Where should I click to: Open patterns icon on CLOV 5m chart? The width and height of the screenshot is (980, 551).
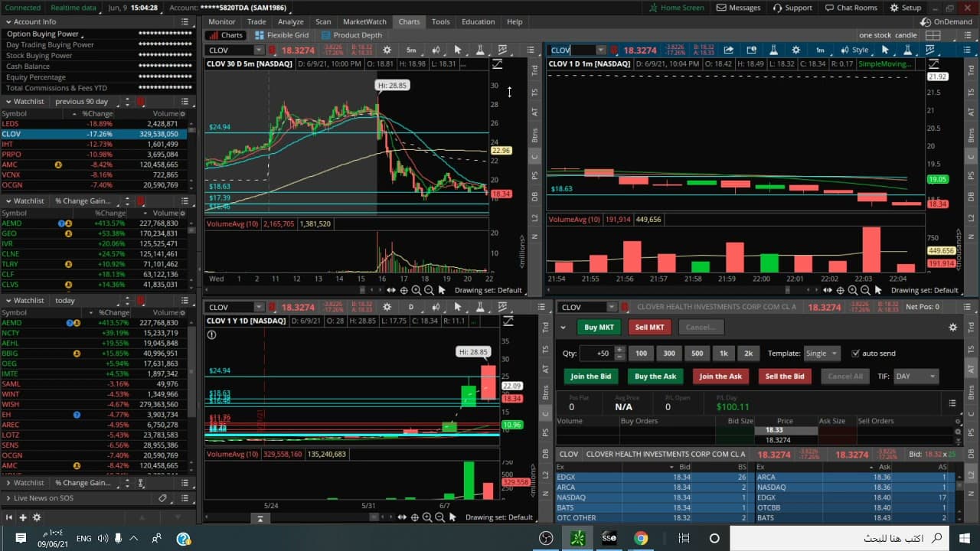[x=502, y=50]
